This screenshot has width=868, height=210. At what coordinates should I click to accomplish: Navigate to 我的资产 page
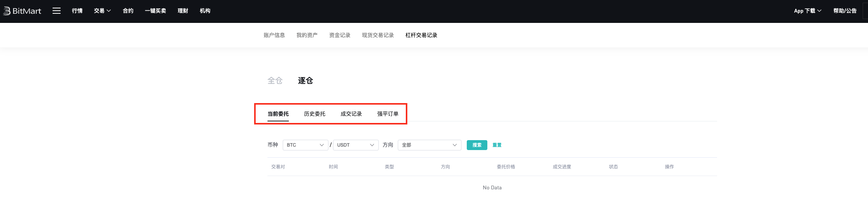307,35
